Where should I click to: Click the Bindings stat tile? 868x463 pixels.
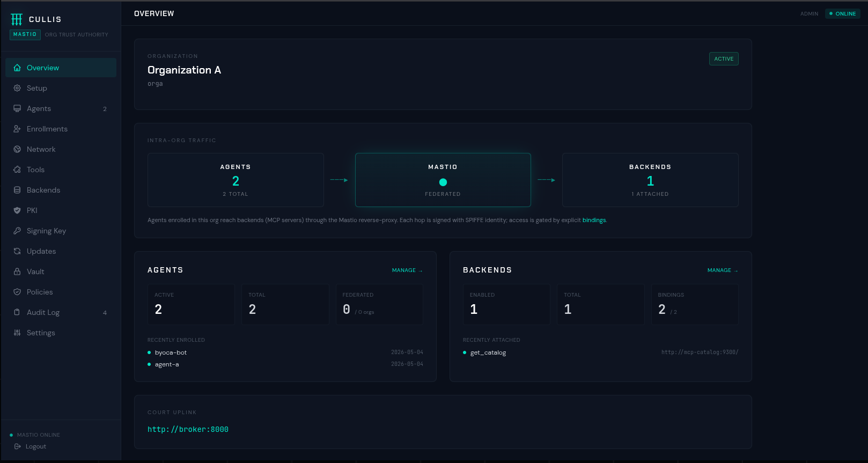coord(695,305)
